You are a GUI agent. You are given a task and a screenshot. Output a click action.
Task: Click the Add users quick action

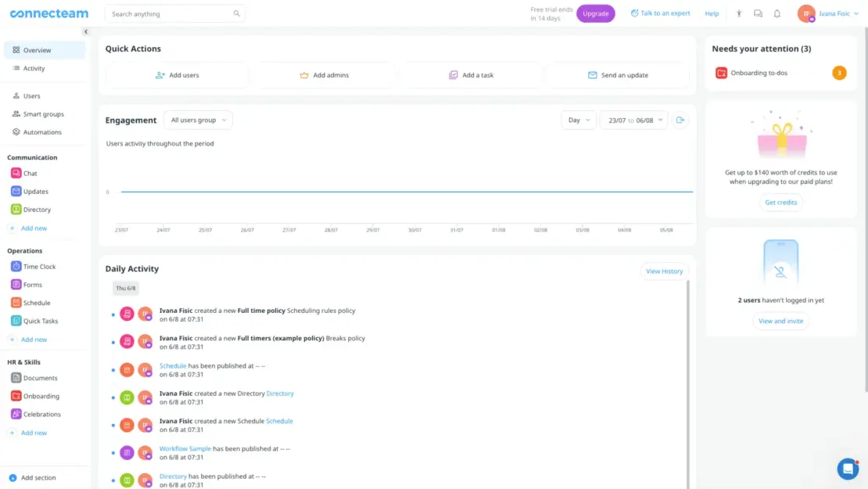[x=178, y=75]
